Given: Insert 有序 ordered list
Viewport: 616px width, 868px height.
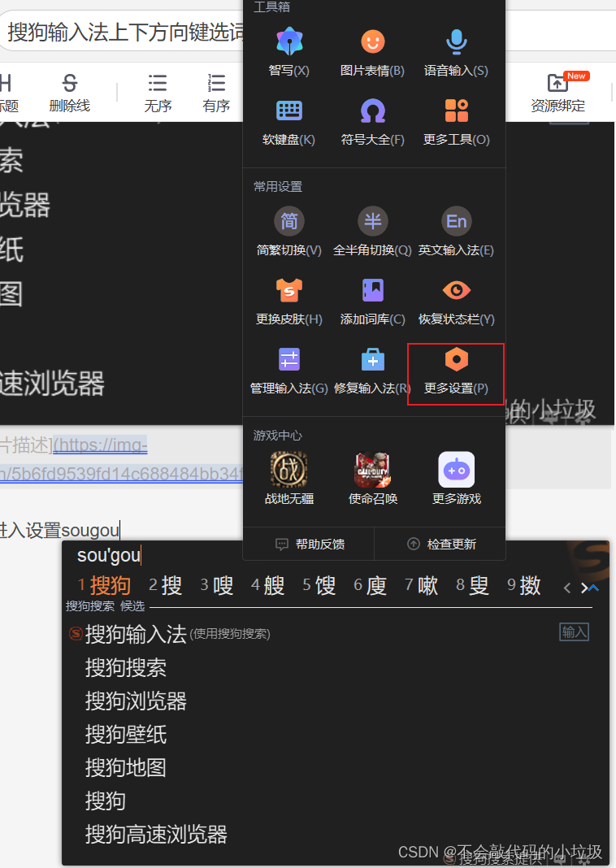Looking at the screenshot, I should [216, 93].
